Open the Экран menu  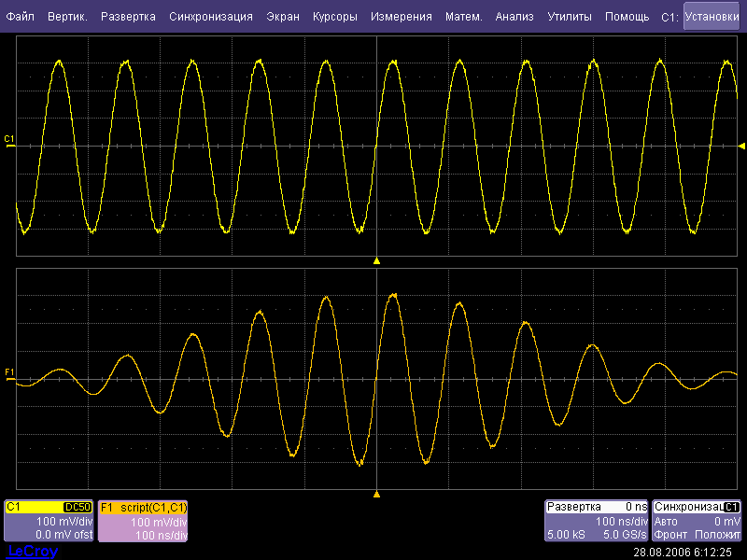pos(283,17)
